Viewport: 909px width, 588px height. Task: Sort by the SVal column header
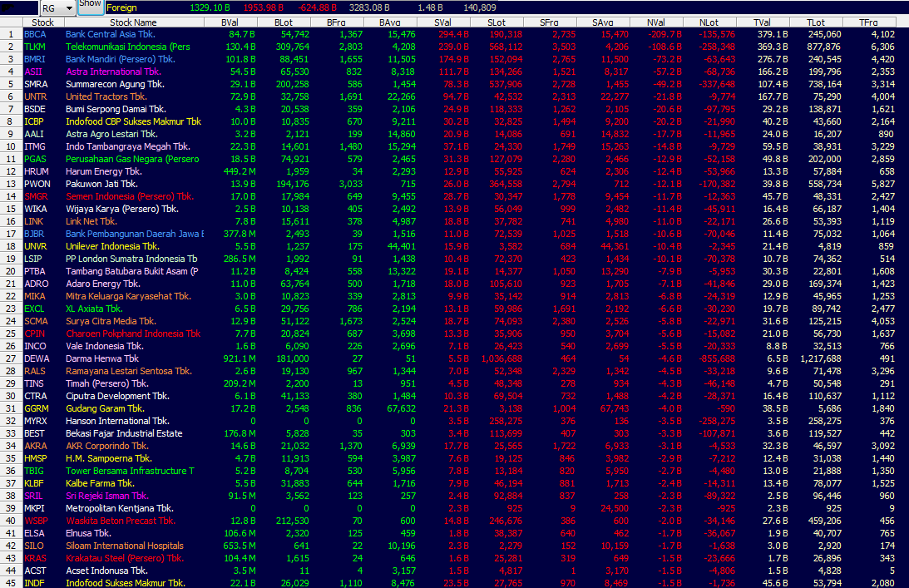443,22
